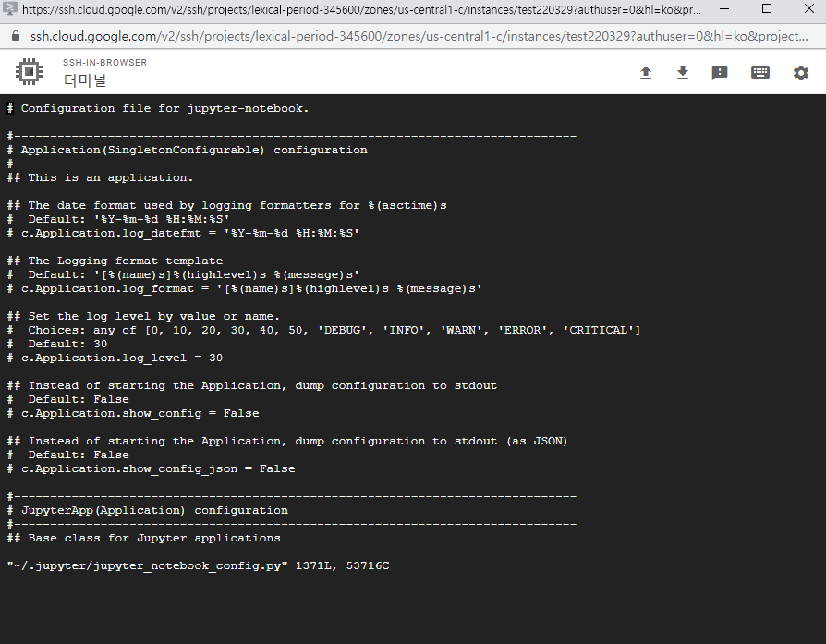Click the 'c.Application.show_config = False' line

133,413
